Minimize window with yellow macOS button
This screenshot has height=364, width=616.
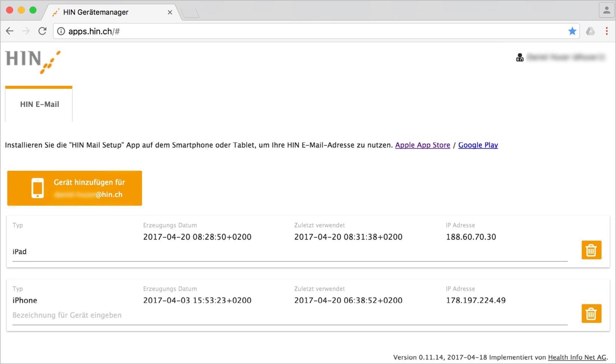[21, 10]
